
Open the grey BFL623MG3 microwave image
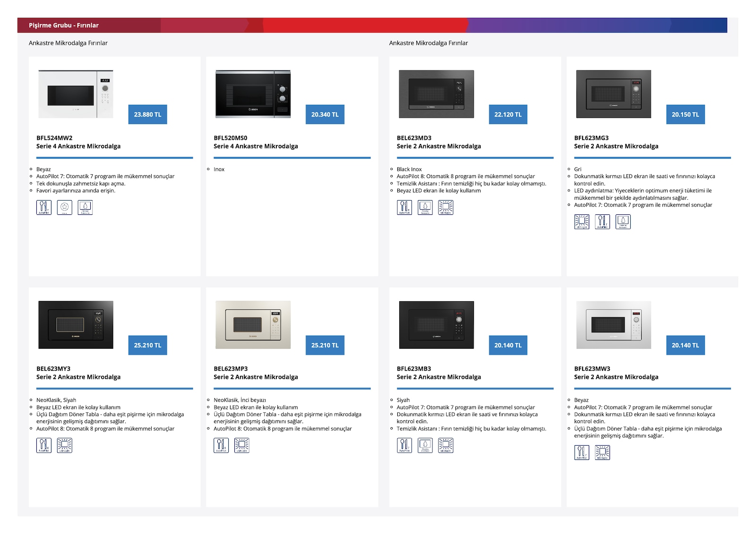point(614,94)
